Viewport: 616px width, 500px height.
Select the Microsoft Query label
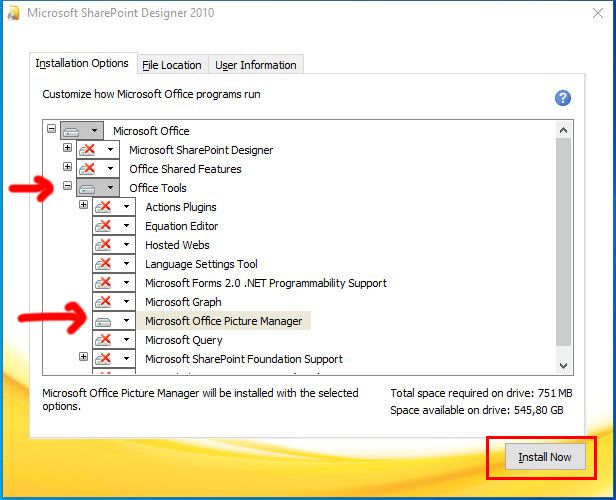tap(184, 340)
